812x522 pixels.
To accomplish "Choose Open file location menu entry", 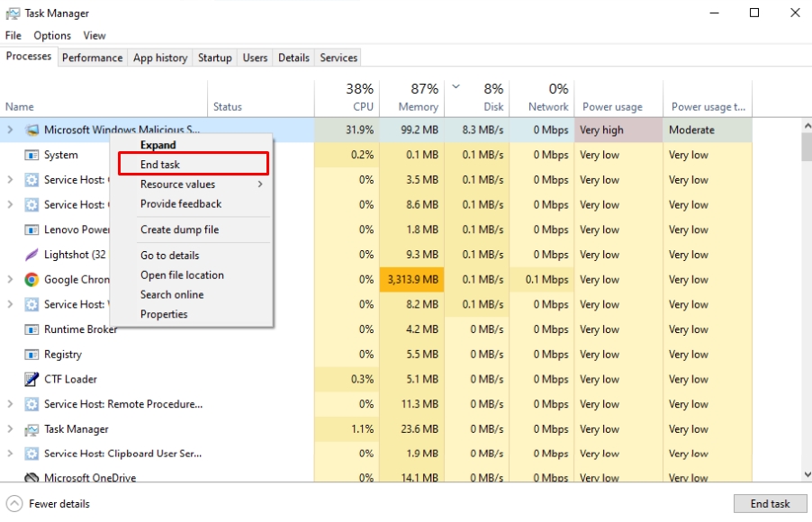I will 192,275.
